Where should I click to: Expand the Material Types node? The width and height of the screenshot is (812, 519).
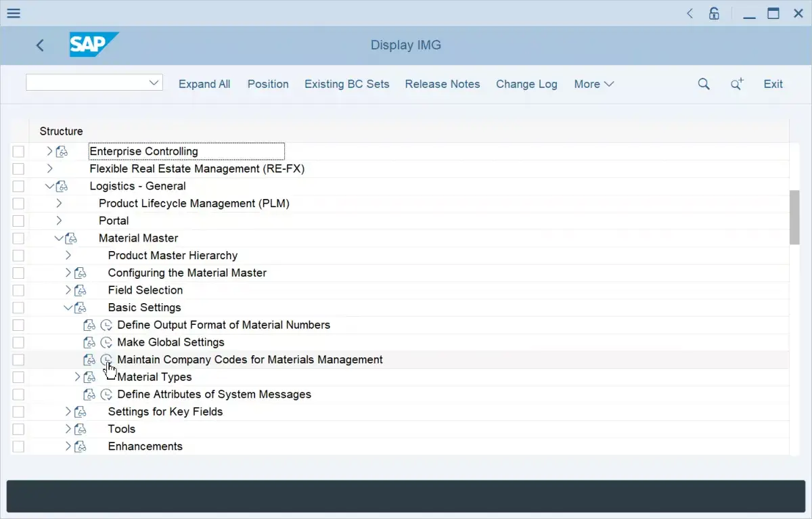coord(77,377)
